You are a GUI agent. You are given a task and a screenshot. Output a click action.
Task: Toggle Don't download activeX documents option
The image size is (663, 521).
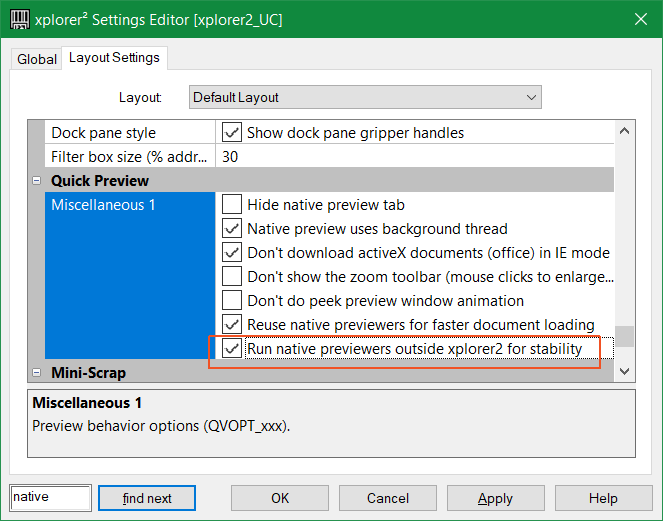(232, 253)
